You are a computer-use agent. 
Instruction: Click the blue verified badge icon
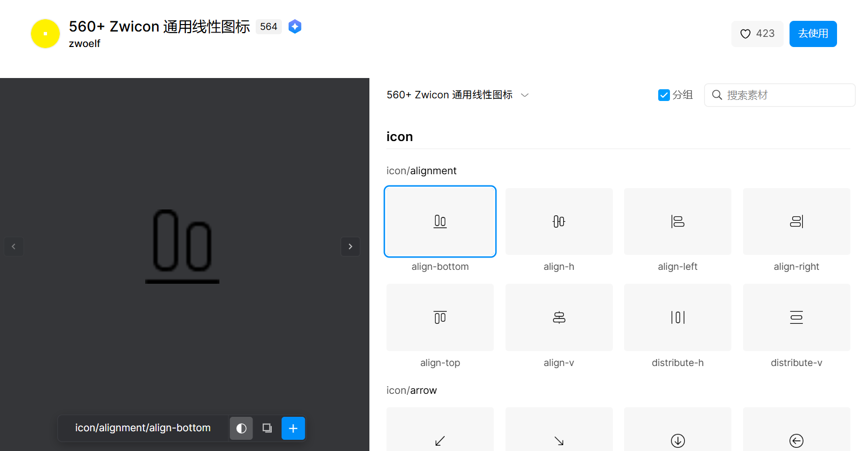click(295, 27)
